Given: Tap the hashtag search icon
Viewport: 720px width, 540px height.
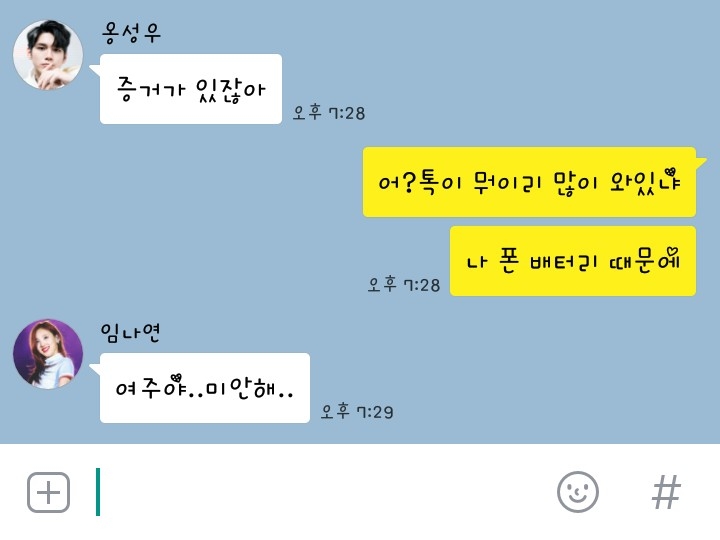Looking at the screenshot, I should (666, 492).
